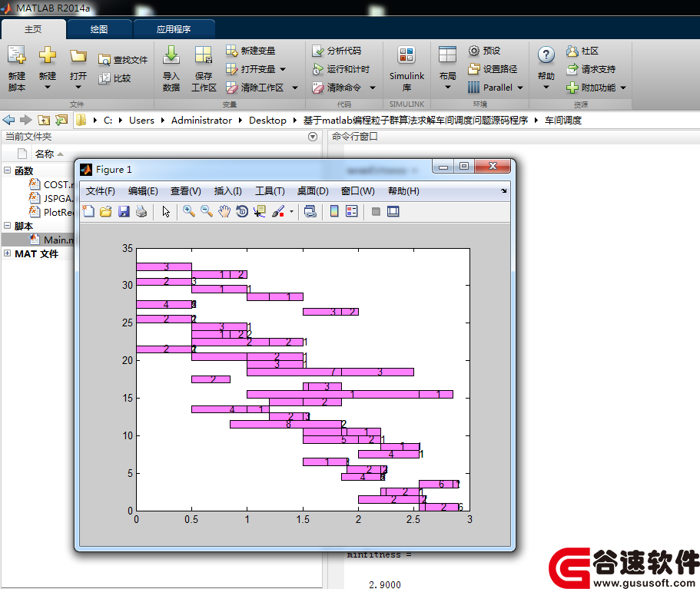The image size is (700, 589).
Task: Hide plot tools in Figure 1
Action: [376, 211]
